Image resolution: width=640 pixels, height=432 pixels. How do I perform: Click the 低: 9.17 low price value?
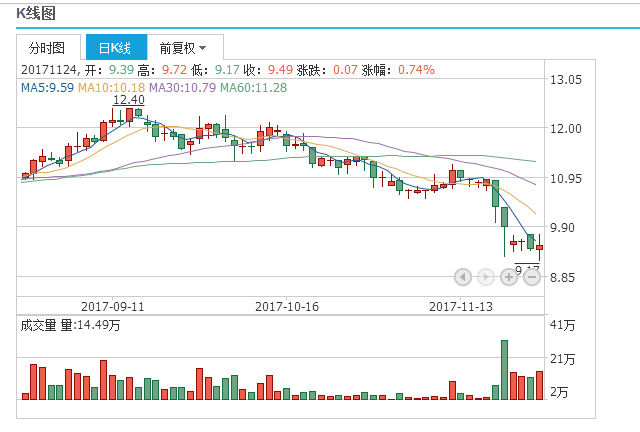click(x=227, y=70)
